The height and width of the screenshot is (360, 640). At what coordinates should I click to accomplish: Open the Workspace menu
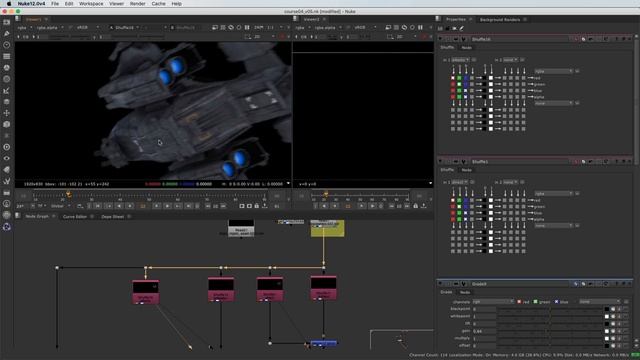pos(91,3)
